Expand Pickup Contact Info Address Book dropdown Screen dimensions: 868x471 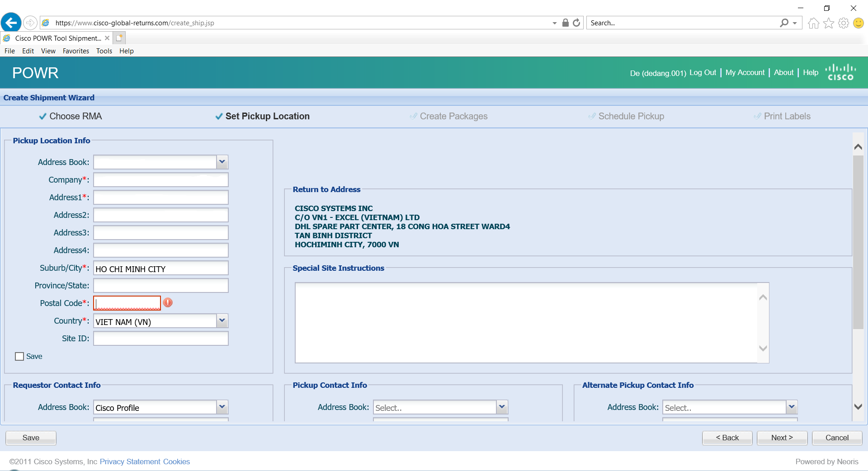click(x=502, y=407)
